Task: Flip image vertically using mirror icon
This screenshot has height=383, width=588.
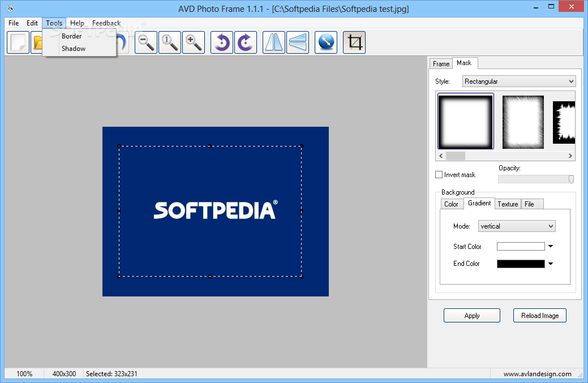Action: click(x=298, y=42)
